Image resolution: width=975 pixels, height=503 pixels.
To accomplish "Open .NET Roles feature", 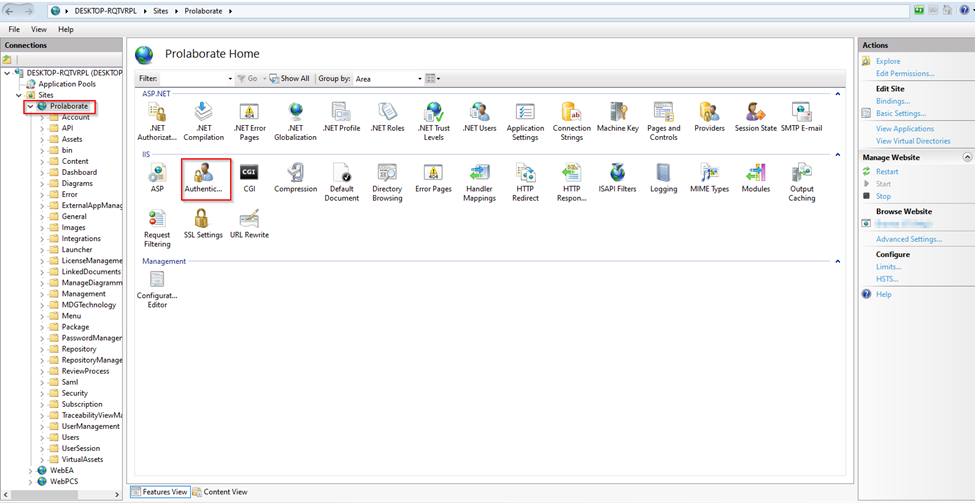I will [x=387, y=118].
